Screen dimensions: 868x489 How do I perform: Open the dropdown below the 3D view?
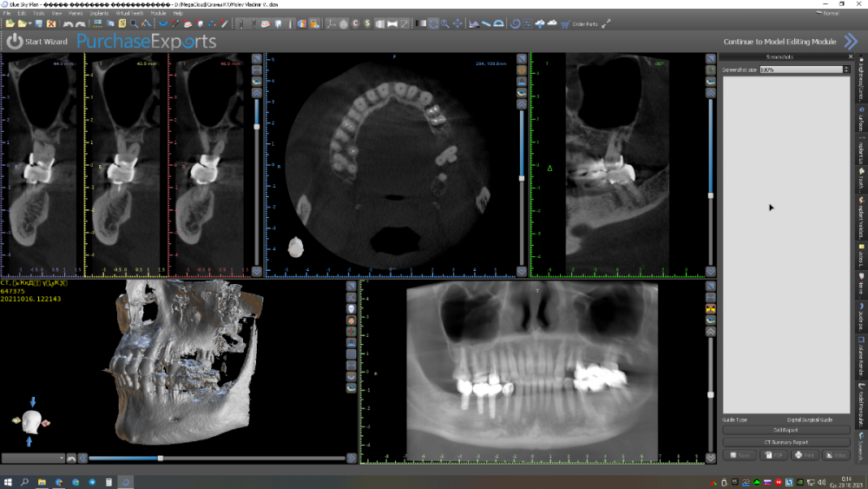[33, 458]
